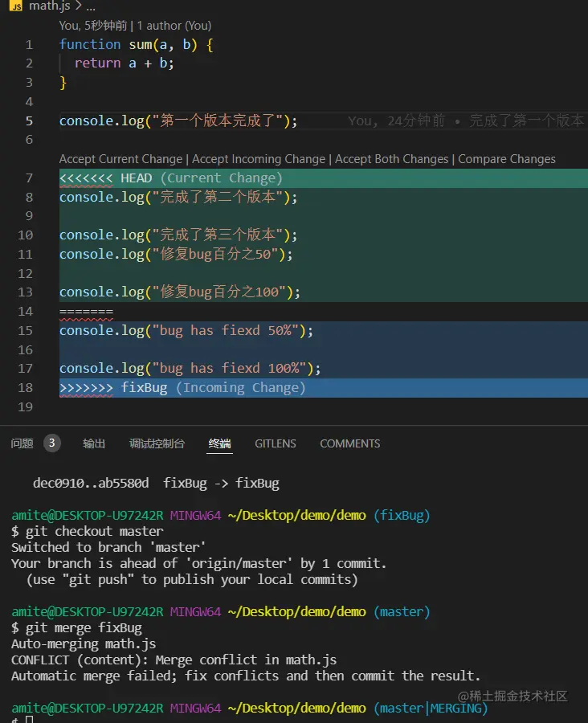Click Accept Current Change
588x723 pixels.
click(x=120, y=159)
